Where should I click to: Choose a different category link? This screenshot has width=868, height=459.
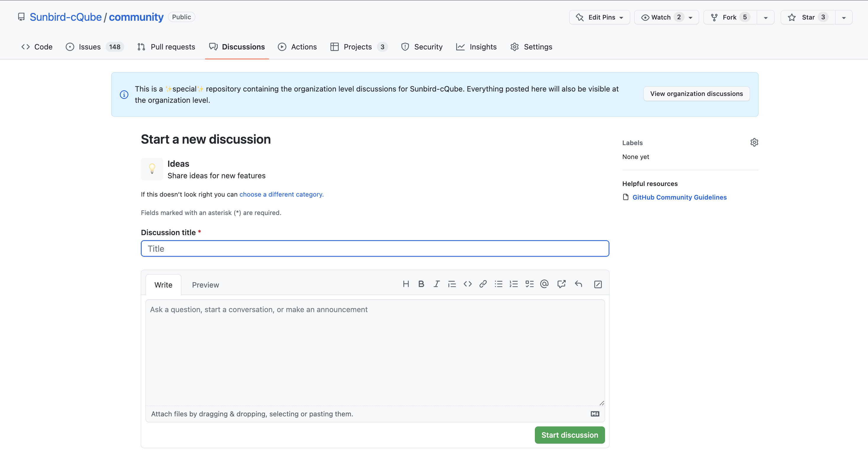(281, 194)
